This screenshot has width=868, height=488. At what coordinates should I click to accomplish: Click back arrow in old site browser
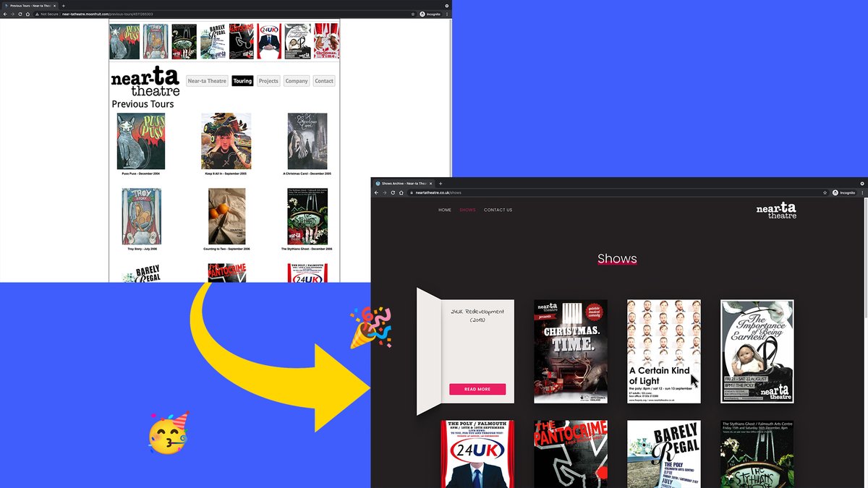tap(5, 14)
